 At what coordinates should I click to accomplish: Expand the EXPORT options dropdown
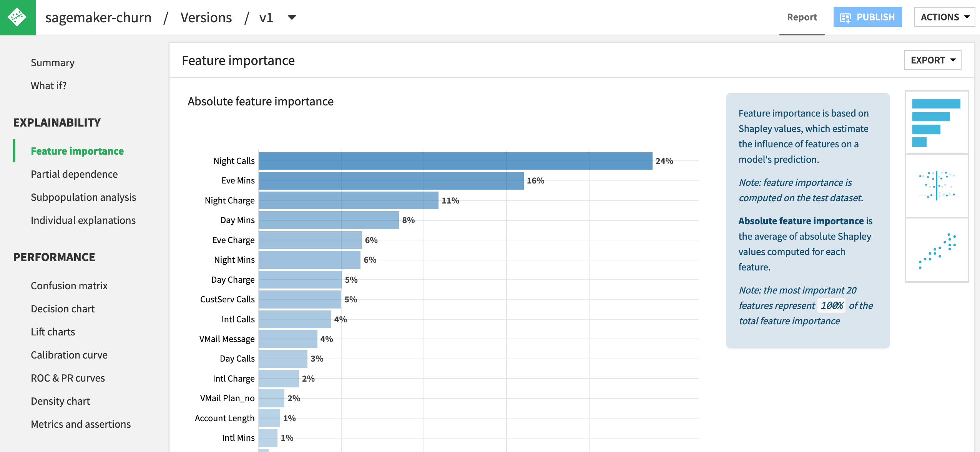pos(932,60)
